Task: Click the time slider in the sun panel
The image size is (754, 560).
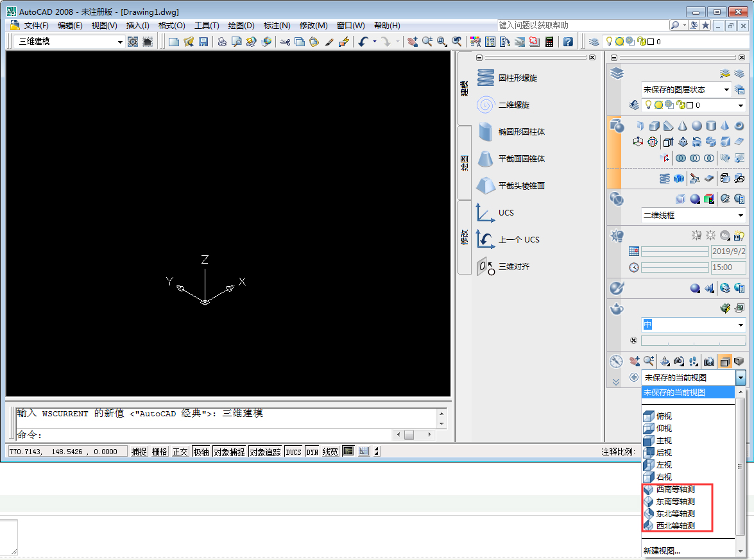Action: [x=674, y=267]
